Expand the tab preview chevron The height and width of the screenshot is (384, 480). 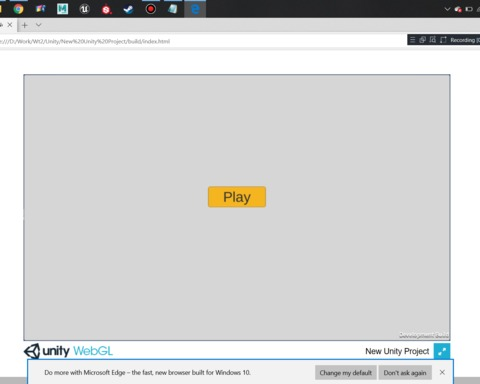pyautogui.click(x=39, y=25)
